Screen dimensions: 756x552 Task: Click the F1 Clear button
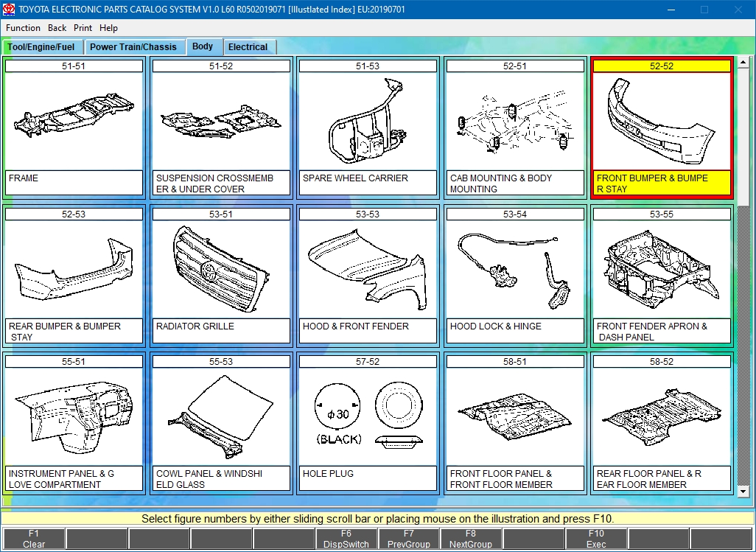[34, 539]
